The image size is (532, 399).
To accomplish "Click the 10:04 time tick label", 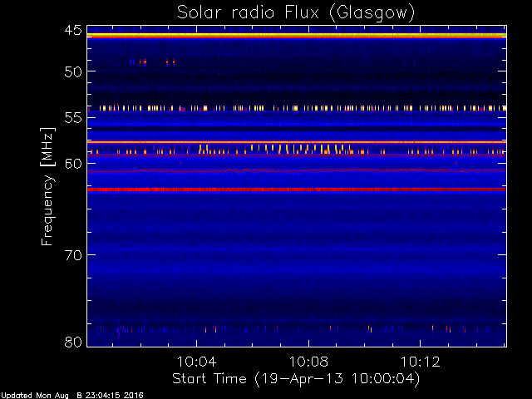I will pyautogui.click(x=197, y=362).
